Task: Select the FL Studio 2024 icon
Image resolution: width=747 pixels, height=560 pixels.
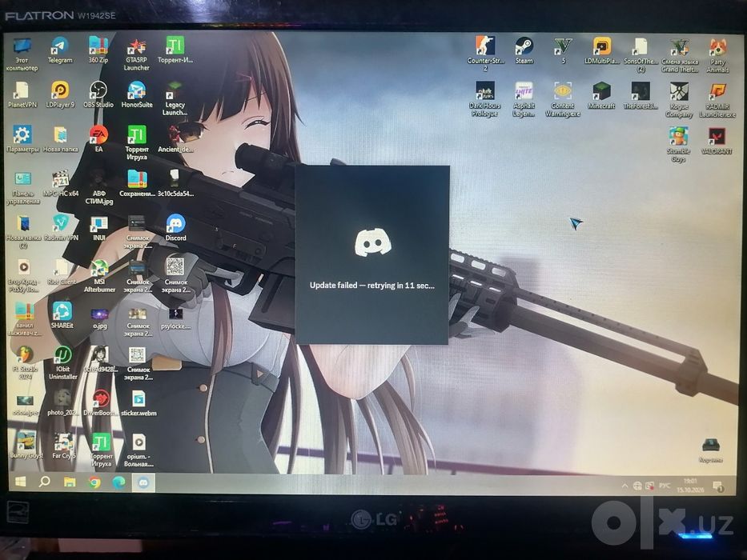Action: tap(25, 363)
